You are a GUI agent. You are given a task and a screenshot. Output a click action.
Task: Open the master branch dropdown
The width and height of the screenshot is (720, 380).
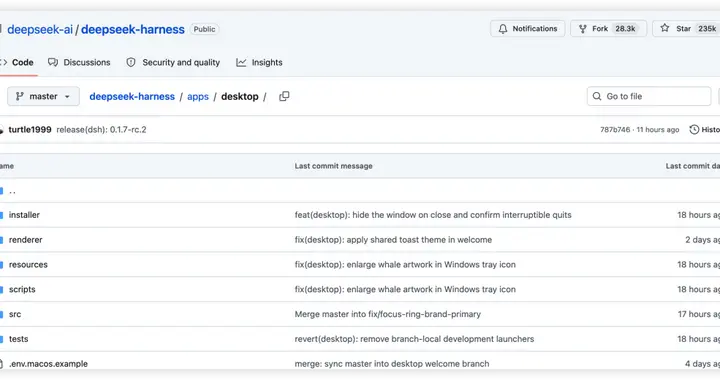click(43, 96)
